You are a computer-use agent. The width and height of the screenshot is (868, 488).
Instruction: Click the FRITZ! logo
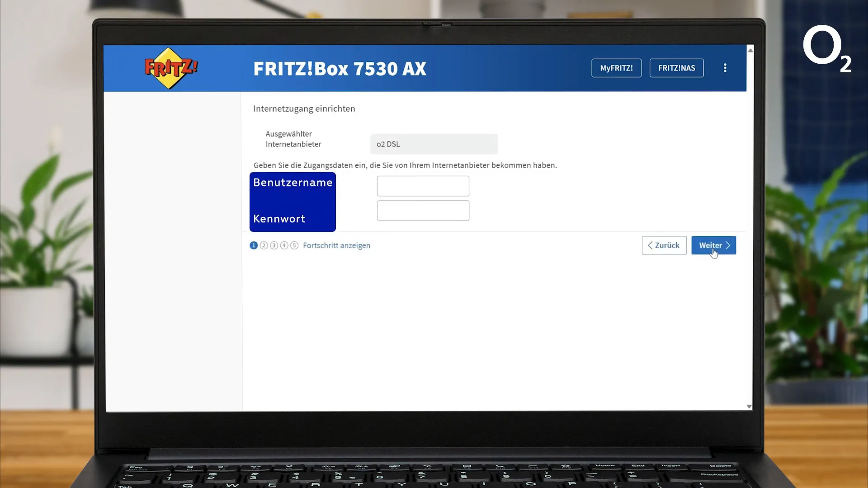tap(171, 68)
